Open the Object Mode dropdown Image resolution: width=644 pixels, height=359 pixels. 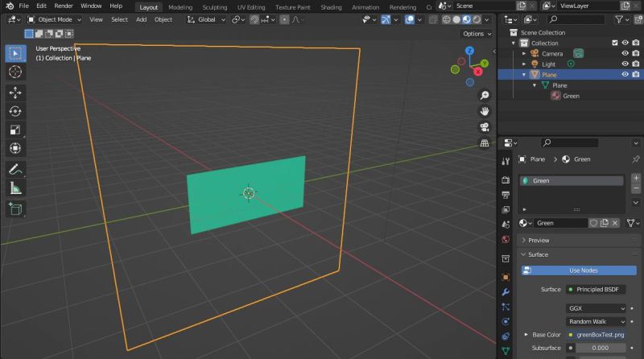pos(54,19)
